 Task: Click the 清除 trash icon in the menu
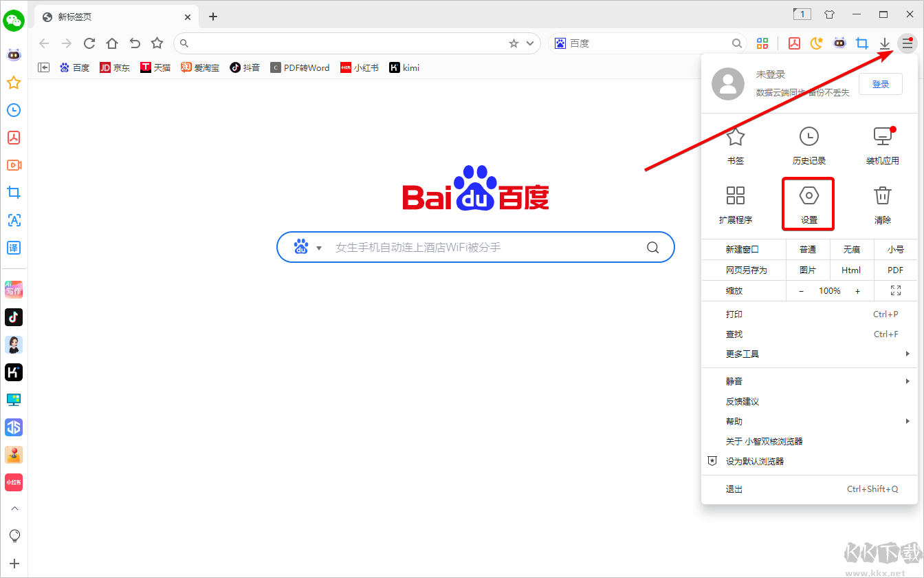tap(883, 203)
